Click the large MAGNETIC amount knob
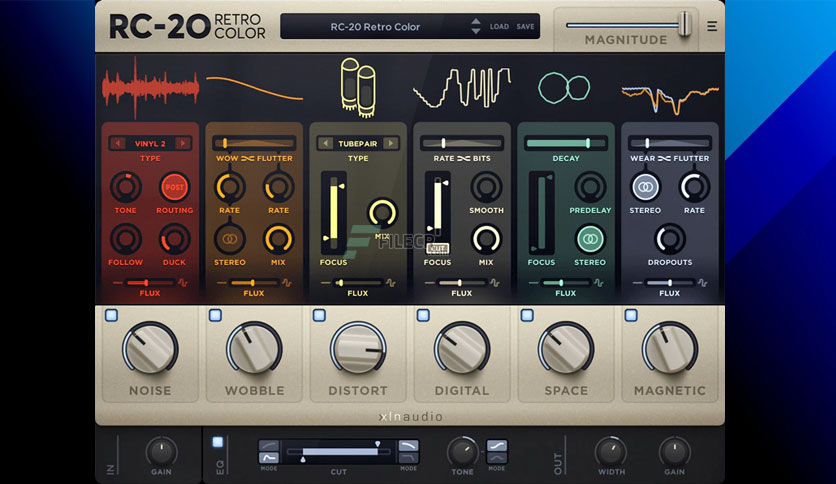 point(670,348)
